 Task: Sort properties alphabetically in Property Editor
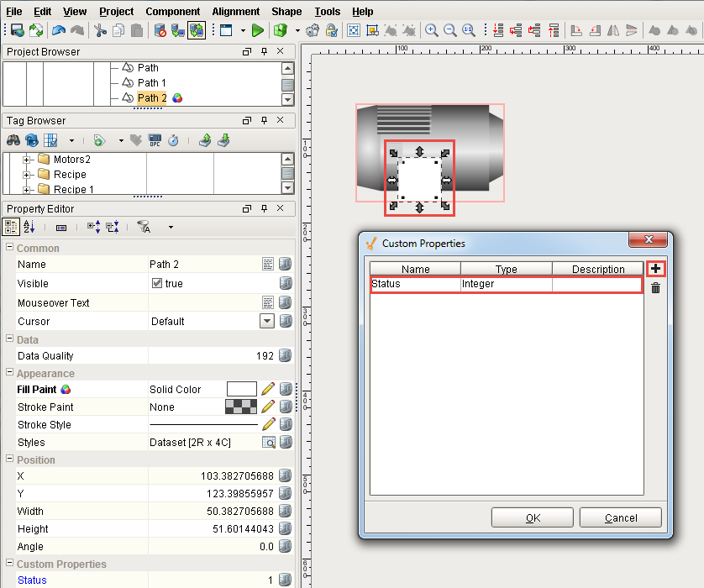pos(29,227)
